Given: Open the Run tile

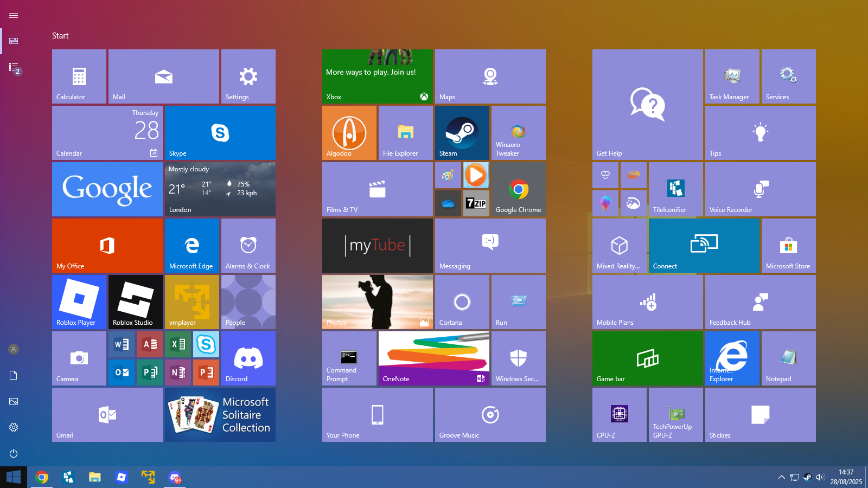Looking at the screenshot, I should click(519, 302).
